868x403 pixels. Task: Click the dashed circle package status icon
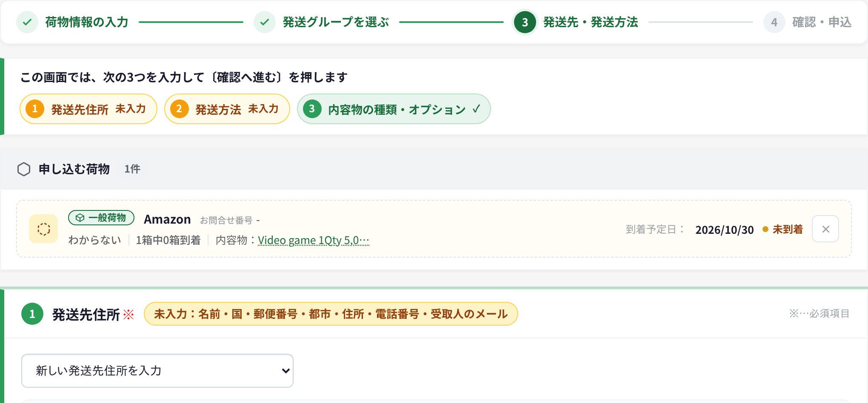click(43, 229)
